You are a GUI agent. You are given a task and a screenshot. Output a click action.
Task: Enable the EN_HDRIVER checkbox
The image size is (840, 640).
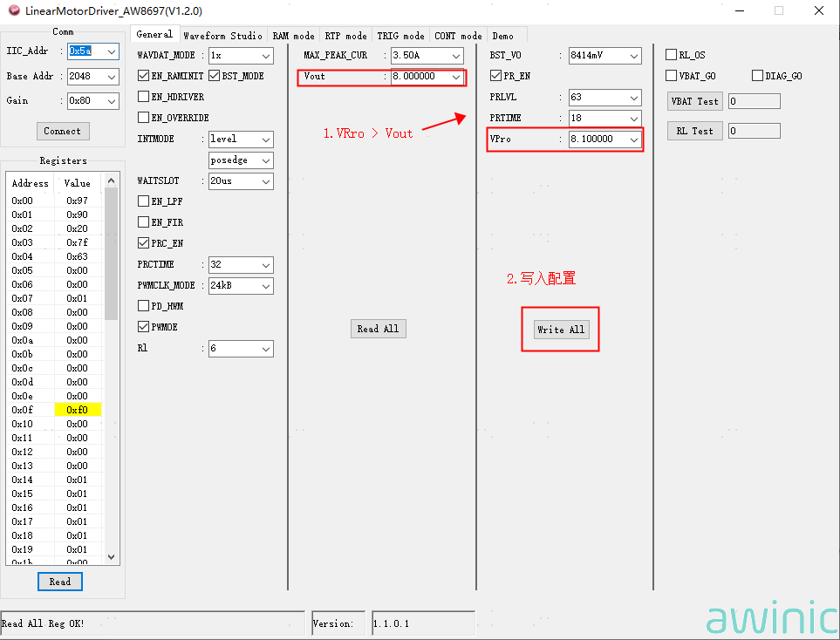click(x=143, y=97)
